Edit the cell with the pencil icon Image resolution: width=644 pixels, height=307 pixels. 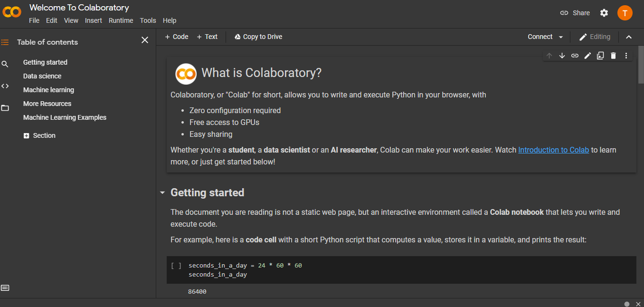pos(587,56)
